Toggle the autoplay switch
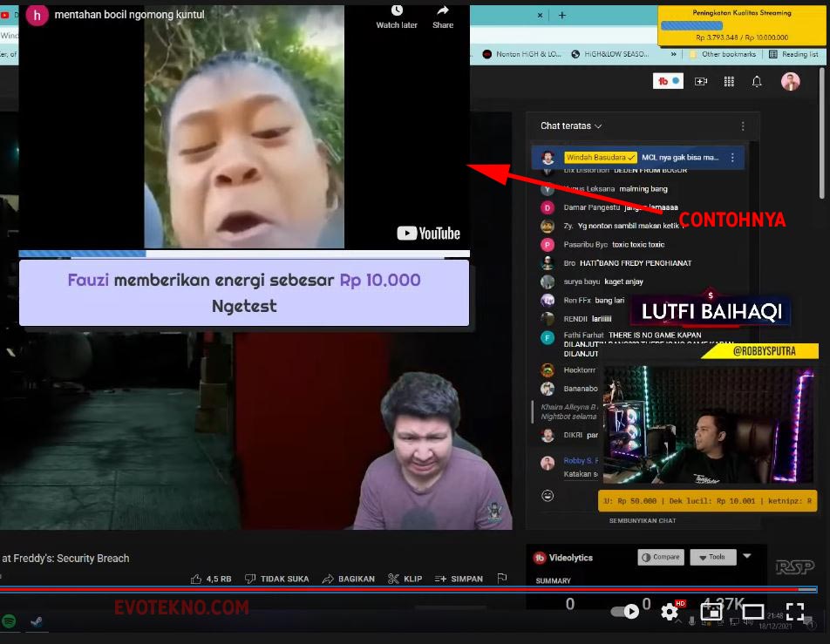 coord(625,612)
